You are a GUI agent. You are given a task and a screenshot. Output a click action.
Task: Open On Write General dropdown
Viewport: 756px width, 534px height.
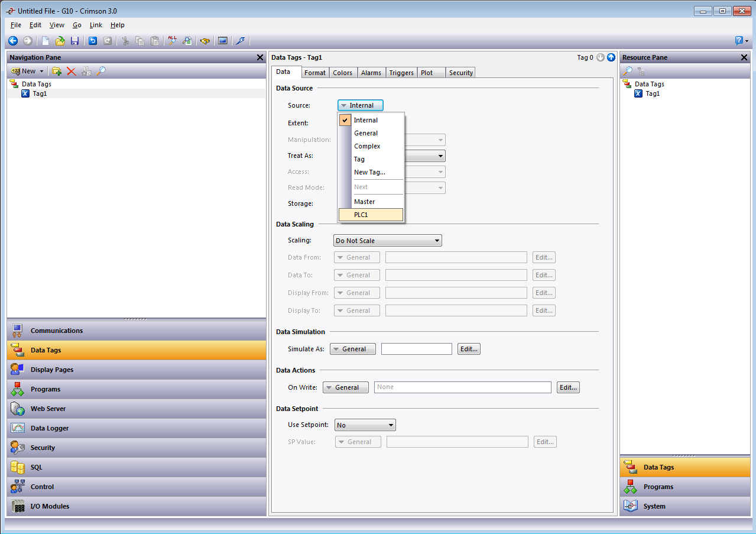point(346,387)
